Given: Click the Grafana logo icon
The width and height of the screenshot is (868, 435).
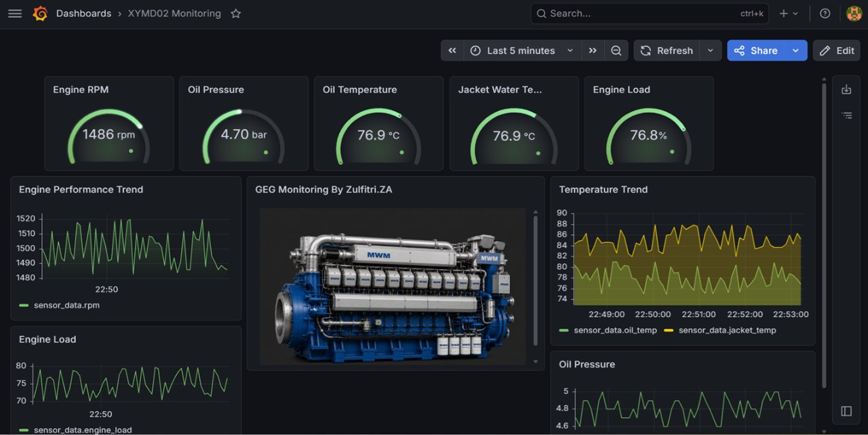Looking at the screenshot, I should click(40, 14).
